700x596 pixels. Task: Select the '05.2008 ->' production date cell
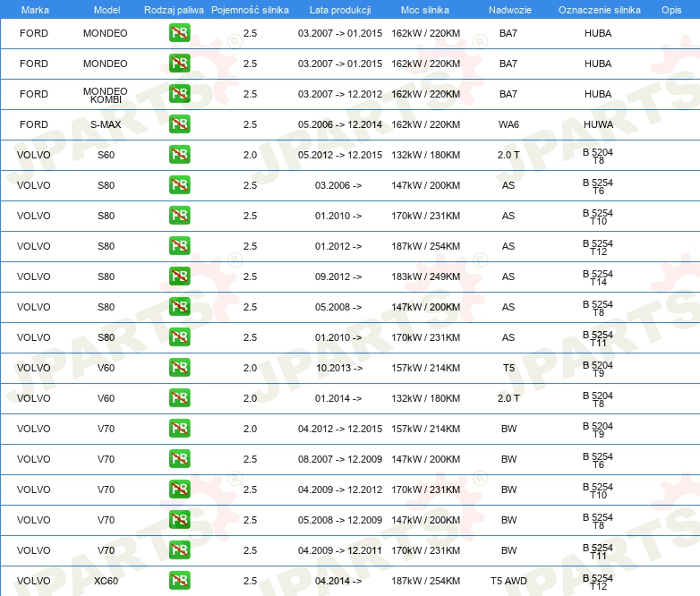[338, 307]
